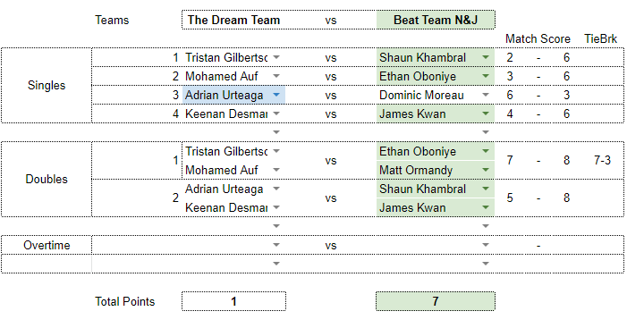This screenshot has height=328, width=644.
Task: Select the Singles section label cell
Action: (47, 86)
